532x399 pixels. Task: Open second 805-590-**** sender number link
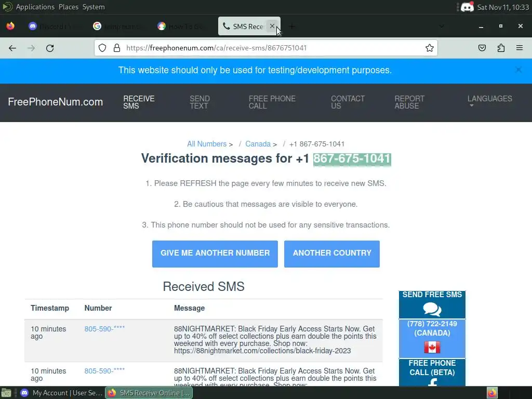104,371
